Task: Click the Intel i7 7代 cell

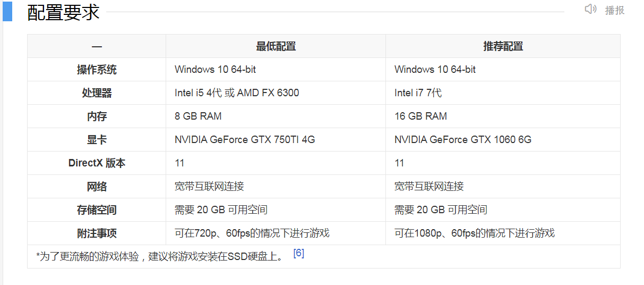Action: 503,93
